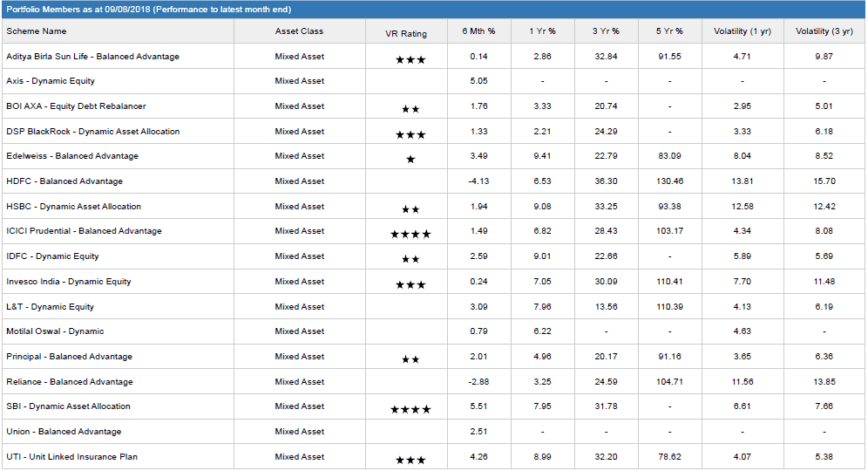Screen dimensions: 868x471
Task: Click the four-star rating of ICICI Prudential
Action: (410, 235)
